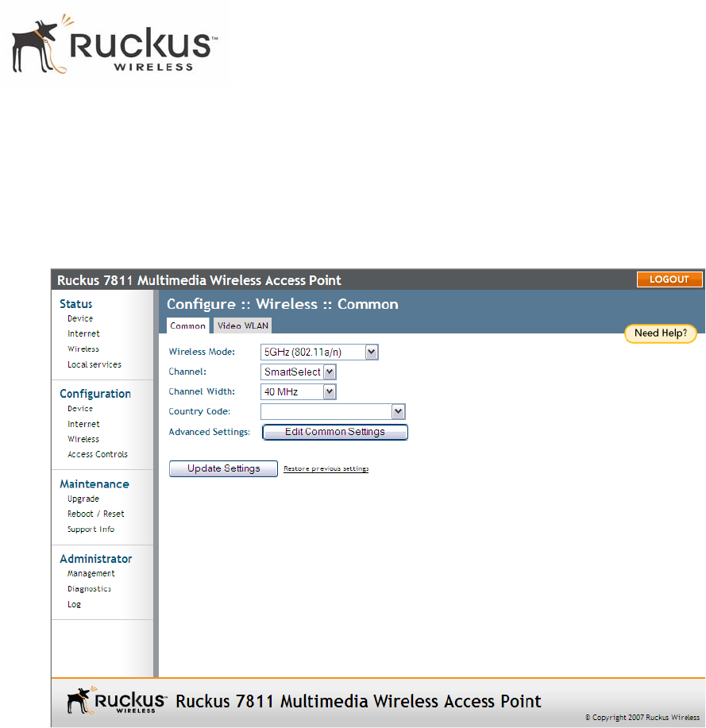Open Support Info under Maintenance
Screen dimensions: 706x728
(x=91, y=530)
